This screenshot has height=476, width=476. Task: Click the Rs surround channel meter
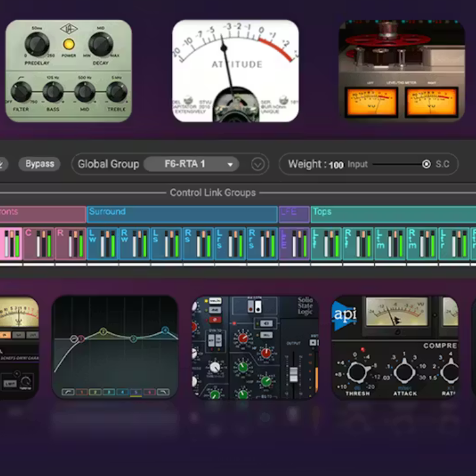point(198,243)
